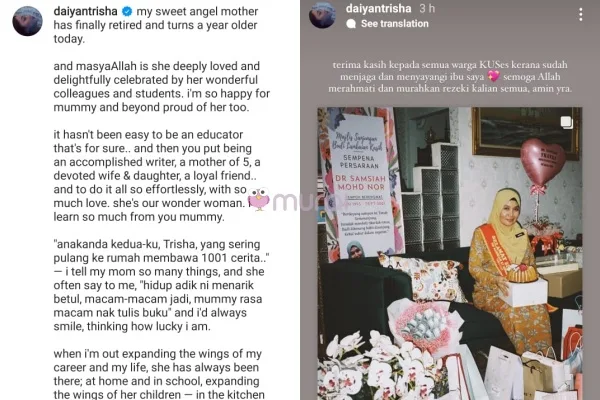
Task: Click the verified badge beside daiyantrisha
Action: [x=127, y=11]
